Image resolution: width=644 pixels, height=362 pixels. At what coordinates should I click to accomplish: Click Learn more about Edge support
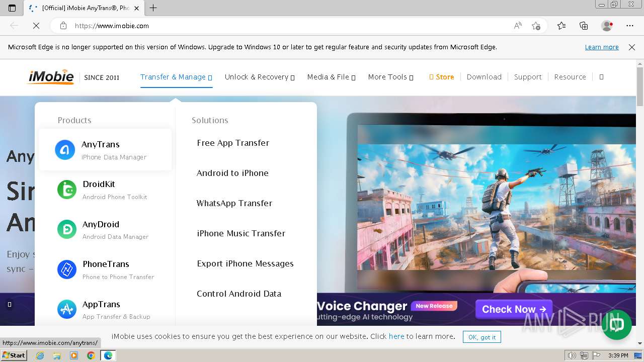tap(602, 47)
